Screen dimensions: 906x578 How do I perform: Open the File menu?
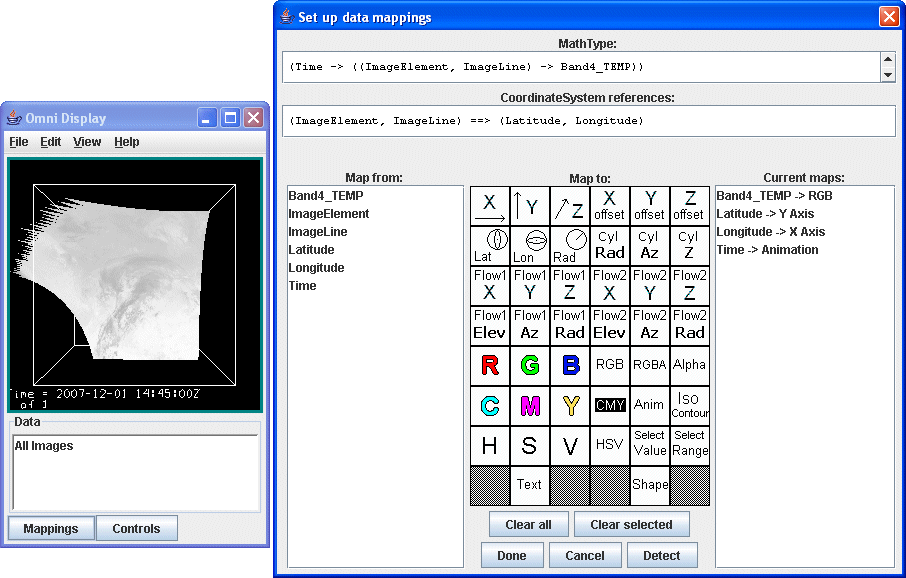19,142
